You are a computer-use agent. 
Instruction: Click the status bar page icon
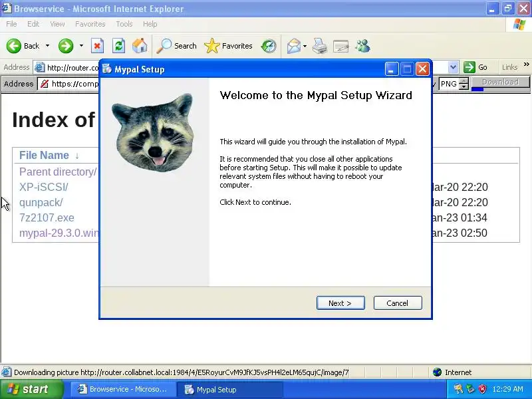[x=6, y=372]
